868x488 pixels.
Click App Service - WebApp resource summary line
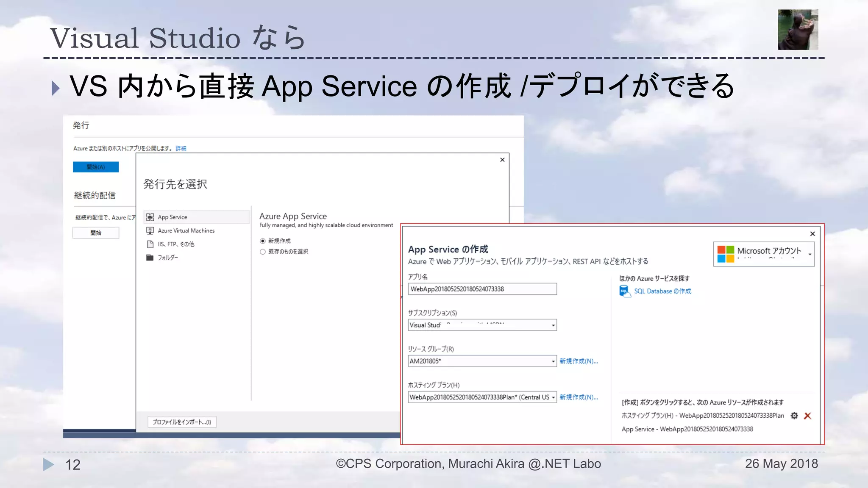pos(687,429)
